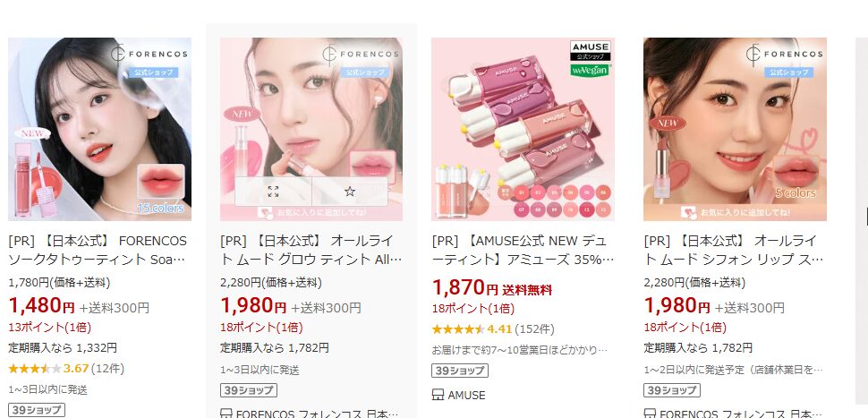The width and height of the screenshot is (868, 418).
Task: Click the 3.67 star rating with 12 reviews
Action: click(66, 368)
